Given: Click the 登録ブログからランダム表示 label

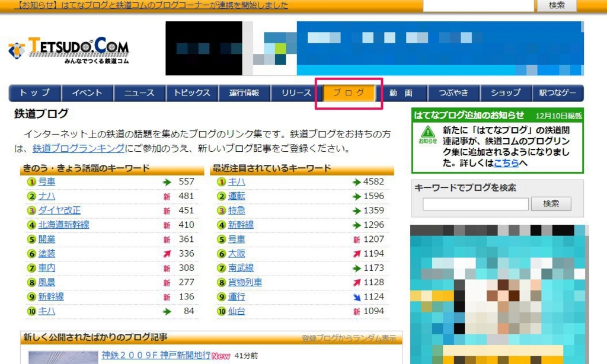Looking at the screenshot, I should coord(349,338).
